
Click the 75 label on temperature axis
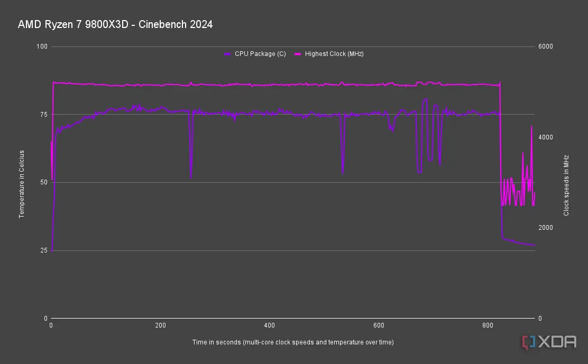[x=44, y=115]
